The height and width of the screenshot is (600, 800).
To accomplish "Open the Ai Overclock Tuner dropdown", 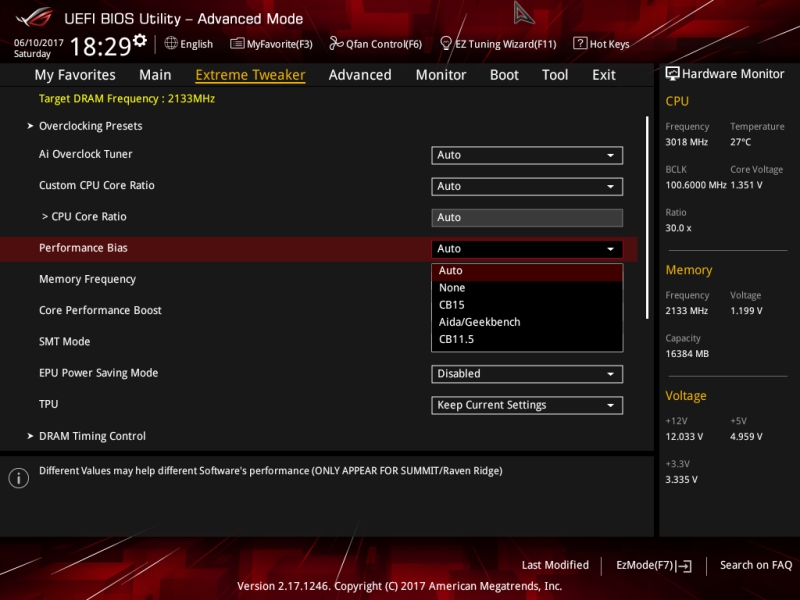I will tap(527, 155).
